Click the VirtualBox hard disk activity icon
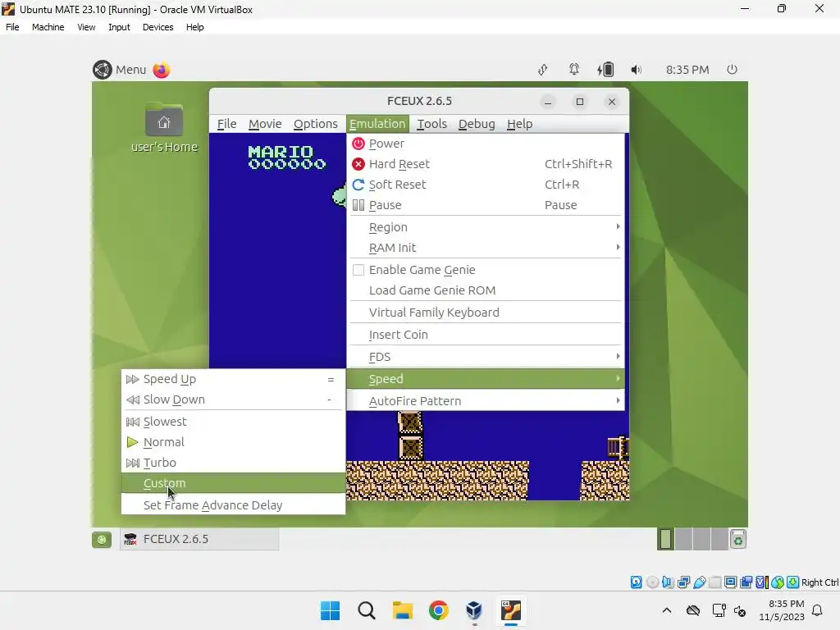Viewport: 840px width, 630px height. pyautogui.click(x=636, y=582)
